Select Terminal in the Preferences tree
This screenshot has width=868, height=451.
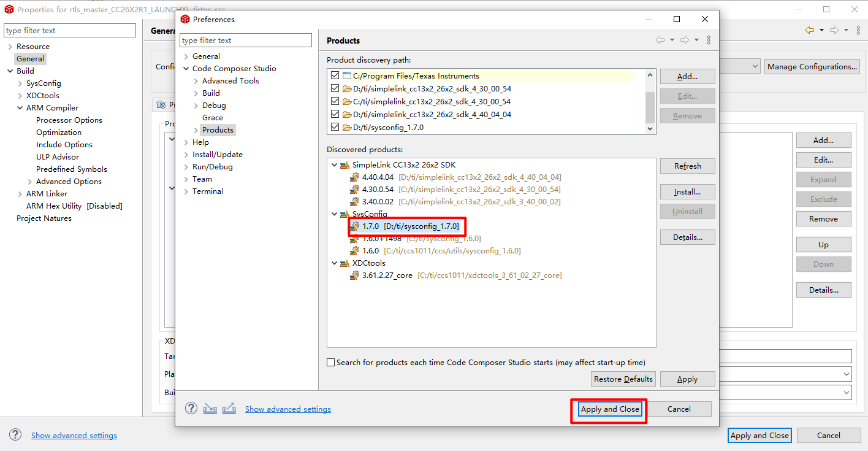(208, 191)
